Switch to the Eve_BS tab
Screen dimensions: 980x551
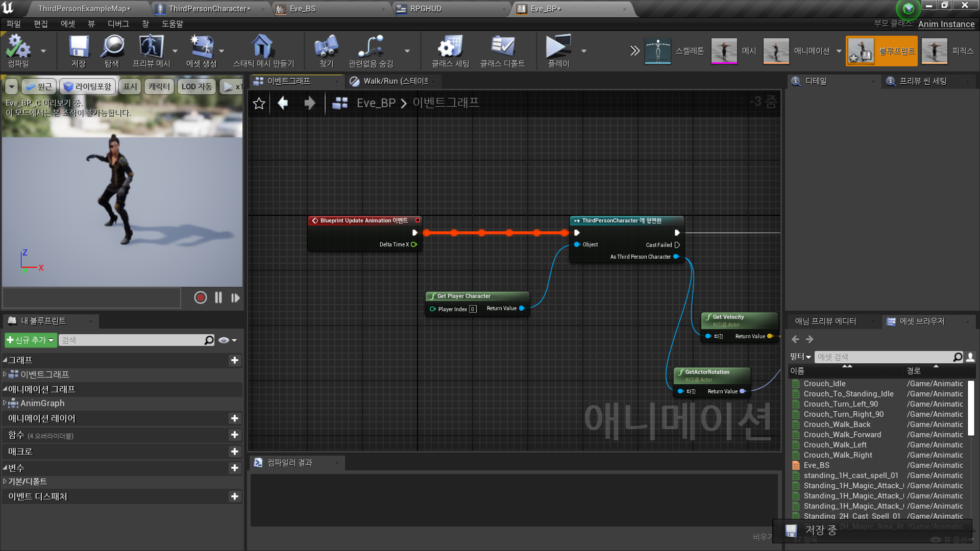(x=302, y=9)
